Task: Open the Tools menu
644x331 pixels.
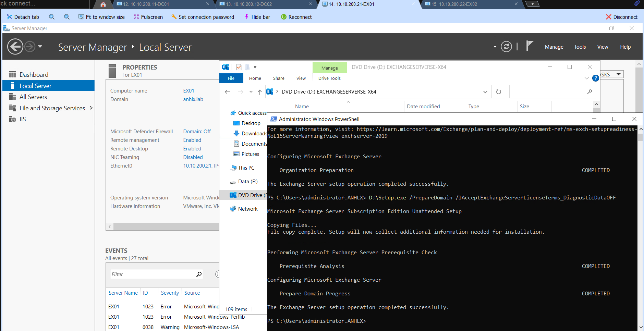Action: point(580,47)
